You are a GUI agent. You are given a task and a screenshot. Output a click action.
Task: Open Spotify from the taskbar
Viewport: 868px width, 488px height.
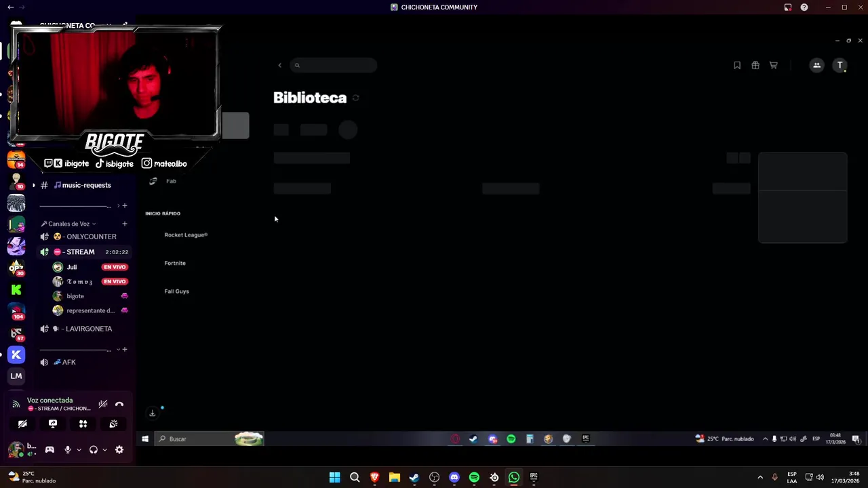(x=474, y=477)
